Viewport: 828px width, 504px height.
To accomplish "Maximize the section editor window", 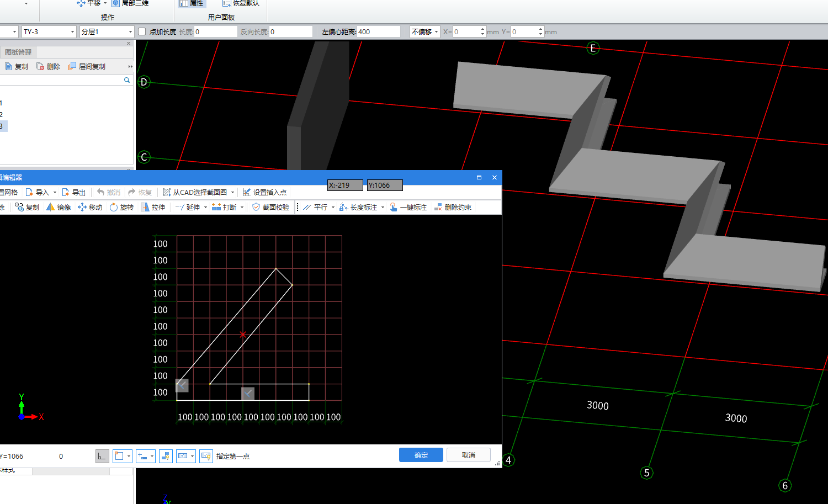I will point(479,177).
